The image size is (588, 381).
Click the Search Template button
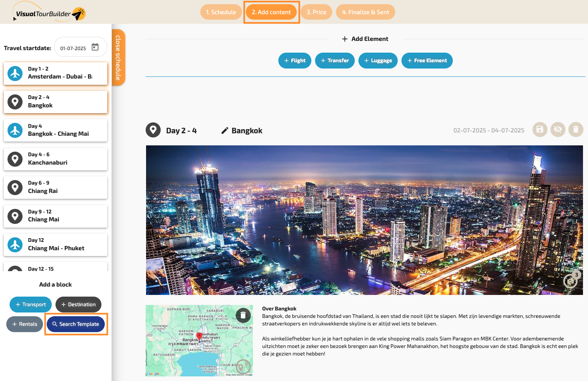pos(76,324)
